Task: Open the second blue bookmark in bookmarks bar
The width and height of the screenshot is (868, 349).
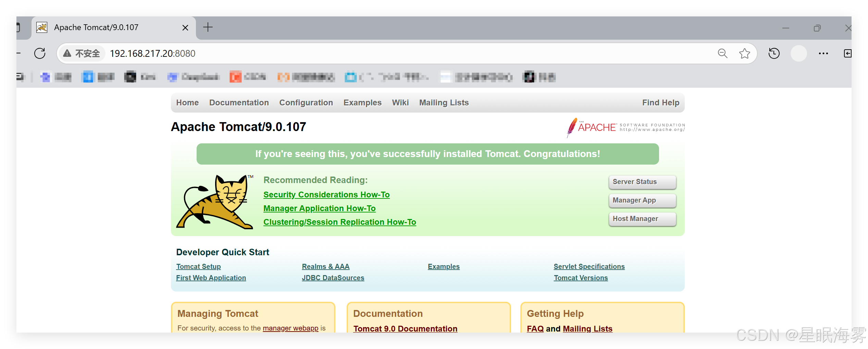Action: (88, 77)
